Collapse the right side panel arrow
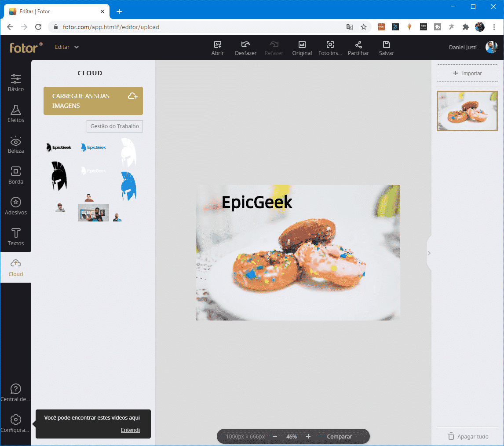 click(429, 253)
